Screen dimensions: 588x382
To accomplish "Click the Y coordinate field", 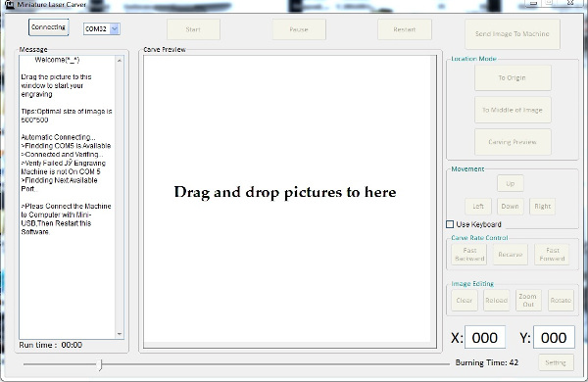I will [554, 338].
